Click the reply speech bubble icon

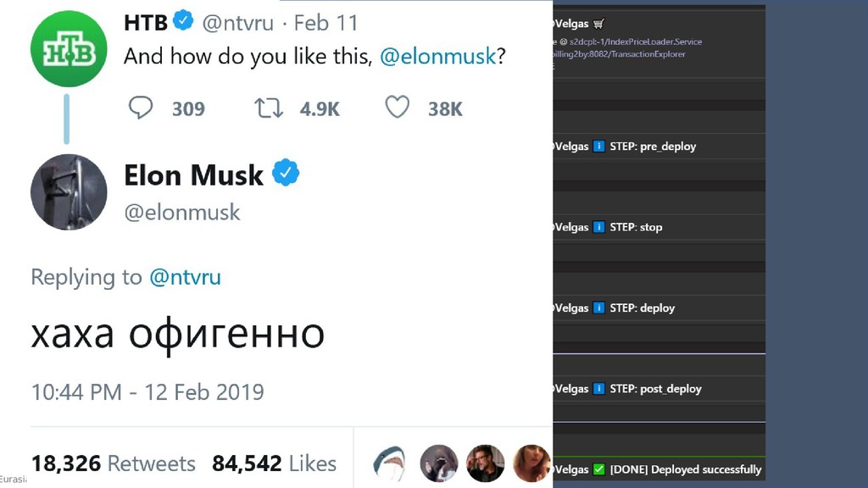pyautogui.click(x=141, y=108)
